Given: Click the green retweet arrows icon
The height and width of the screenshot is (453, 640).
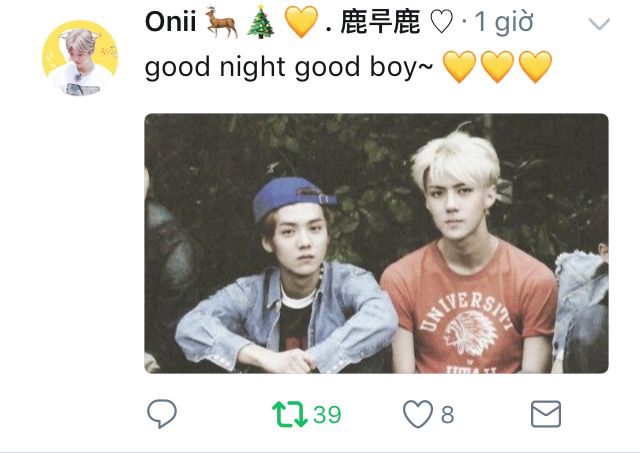Looking at the screenshot, I should pos(289,414).
